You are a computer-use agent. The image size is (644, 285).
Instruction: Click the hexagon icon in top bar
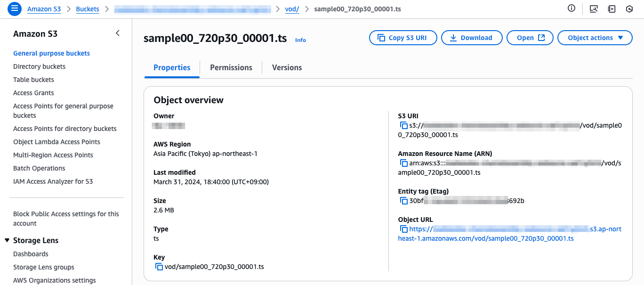pos(629,9)
